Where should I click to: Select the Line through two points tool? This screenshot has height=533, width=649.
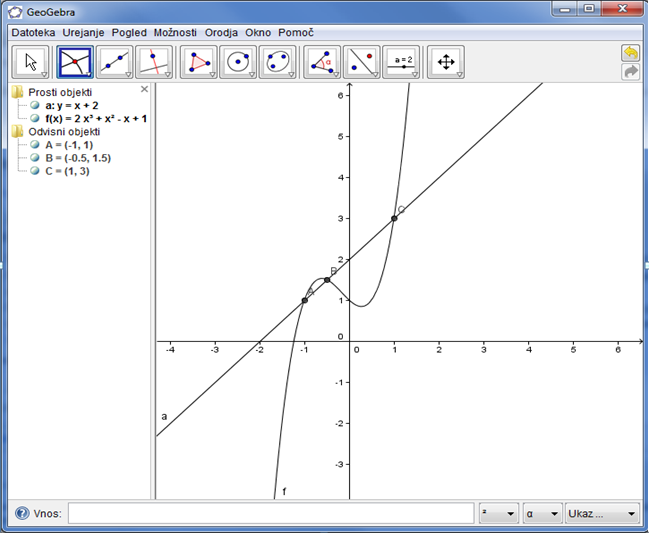115,62
